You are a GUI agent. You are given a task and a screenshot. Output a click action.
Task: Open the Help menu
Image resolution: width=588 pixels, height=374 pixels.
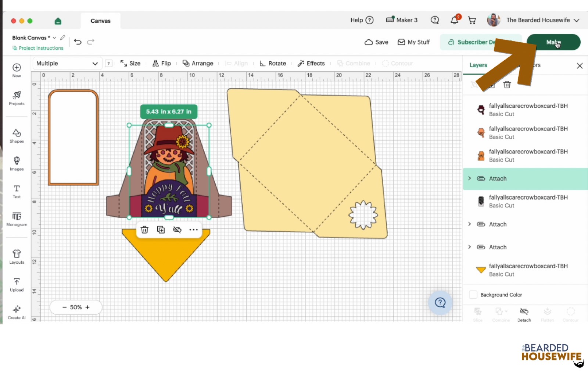(x=362, y=20)
